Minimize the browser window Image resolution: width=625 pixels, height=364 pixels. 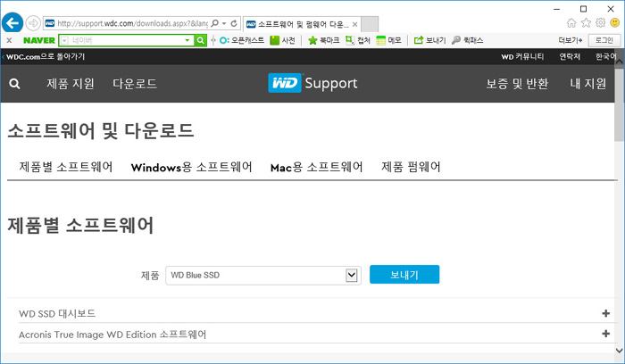tap(557, 9)
